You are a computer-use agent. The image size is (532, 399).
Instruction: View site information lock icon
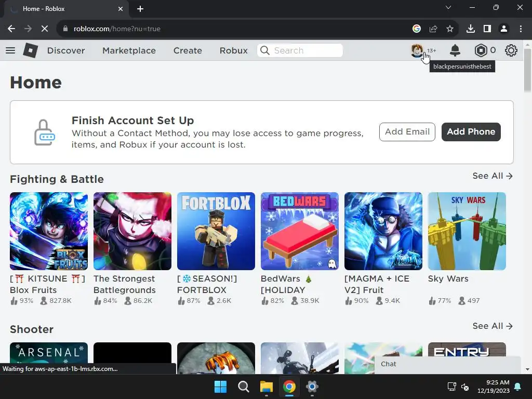[65, 29]
